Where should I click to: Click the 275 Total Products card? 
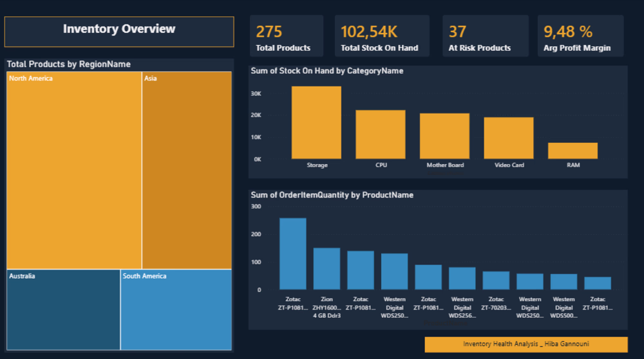coord(287,36)
